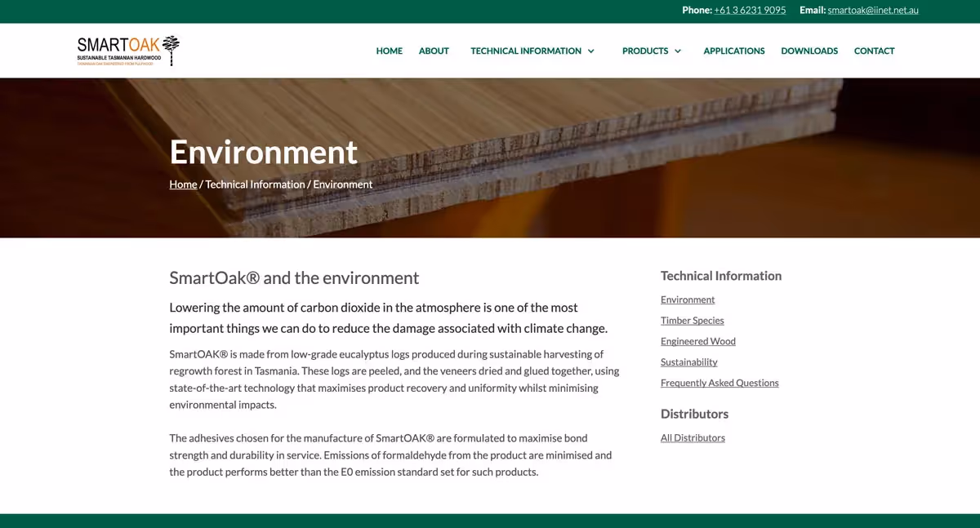The image size is (980, 528).
Task: Open Frequently Asked Questions link
Action: point(719,383)
